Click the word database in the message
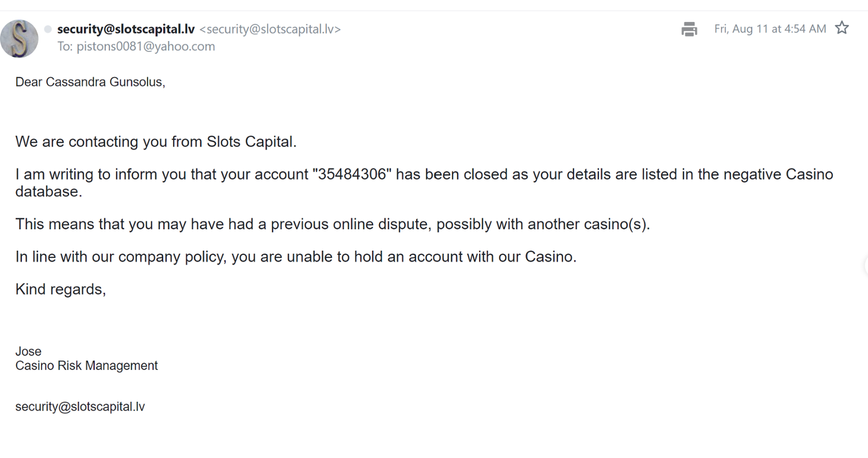 click(49, 192)
